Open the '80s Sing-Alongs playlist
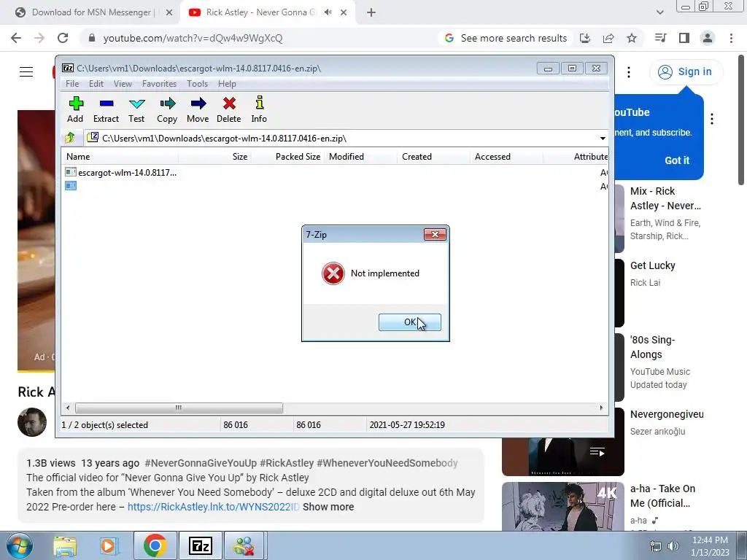Image resolution: width=747 pixels, height=560 pixels. coord(652,347)
